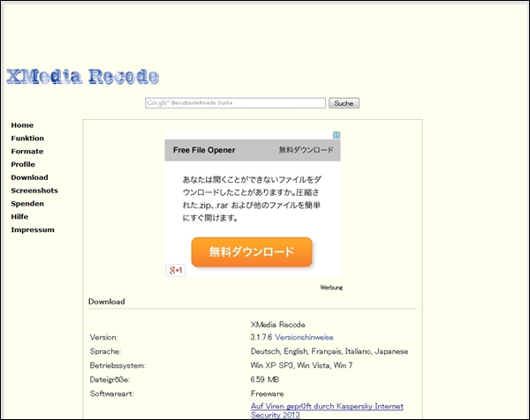Click the orange 無料ダウンロード button

point(252,251)
